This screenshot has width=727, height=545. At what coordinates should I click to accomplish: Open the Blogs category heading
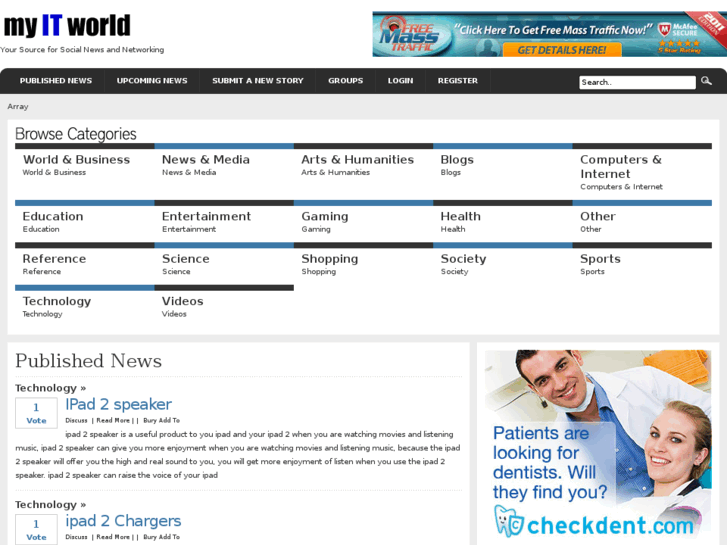click(x=457, y=160)
